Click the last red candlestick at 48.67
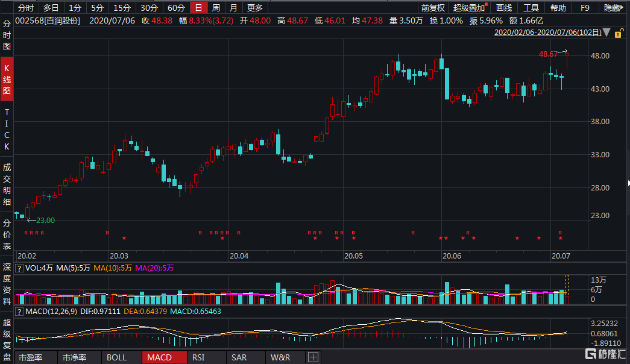 click(567, 60)
